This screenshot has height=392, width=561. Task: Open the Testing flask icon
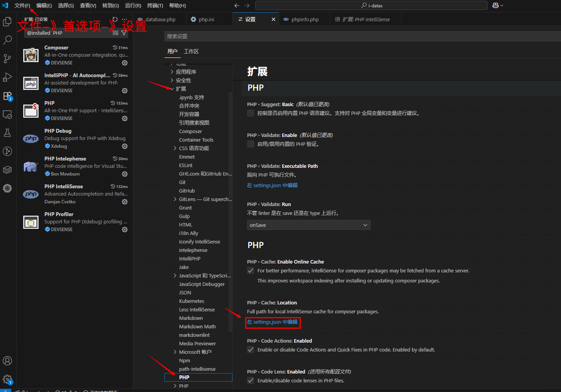(x=7, y=133)
